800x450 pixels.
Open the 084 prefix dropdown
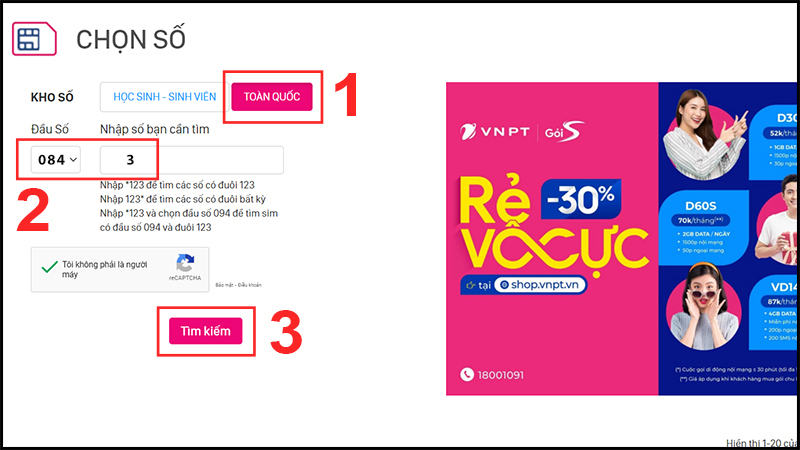click(x=56, y=160)
